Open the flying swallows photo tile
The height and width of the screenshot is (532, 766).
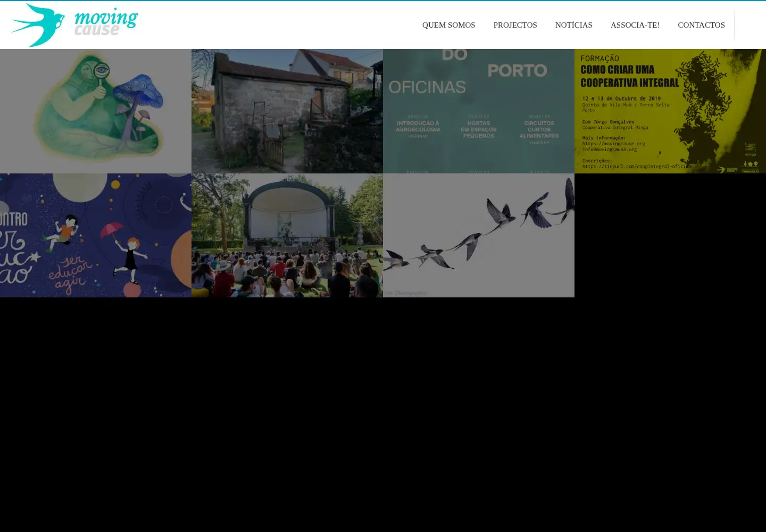click(479, 235)
